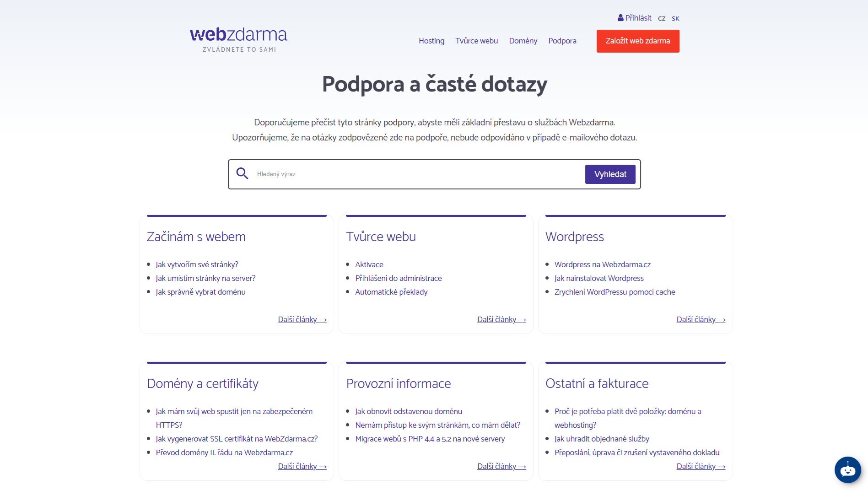Screen dimensions: 868x490
Task: Open Další články under Domény a certifikáty
Action: tap(302, 466)
